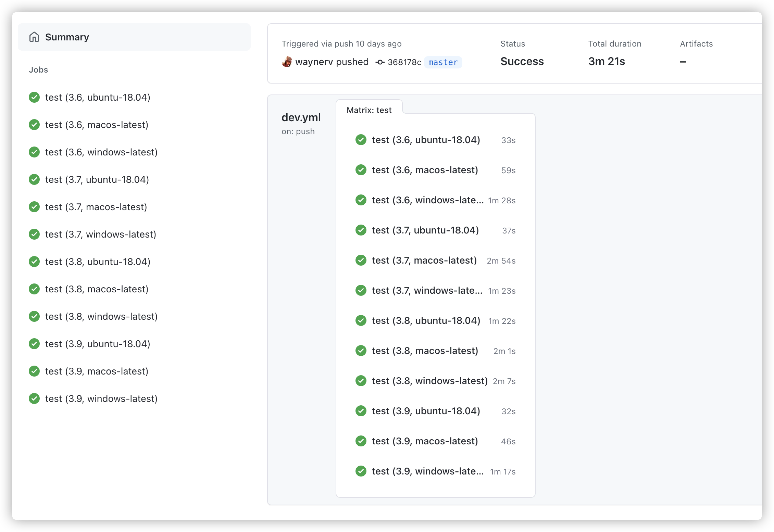774x532 pixels.
Task: Select the Matrix: test tab
Action: 369,110
